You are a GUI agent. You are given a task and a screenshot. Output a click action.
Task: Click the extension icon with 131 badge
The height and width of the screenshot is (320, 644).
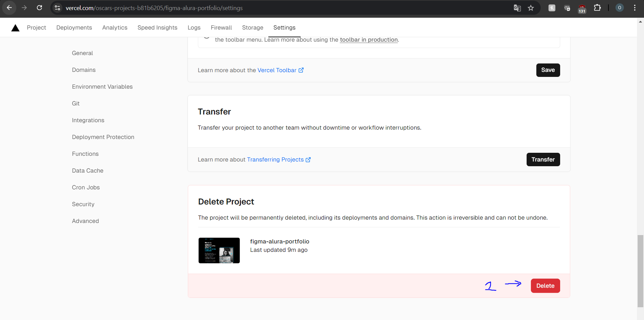582,8
